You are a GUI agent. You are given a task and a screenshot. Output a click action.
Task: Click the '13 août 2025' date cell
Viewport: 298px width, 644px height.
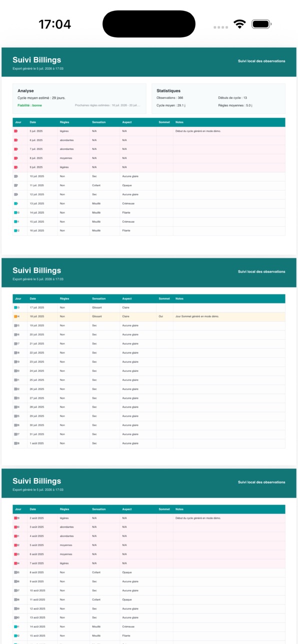point(37,618)
